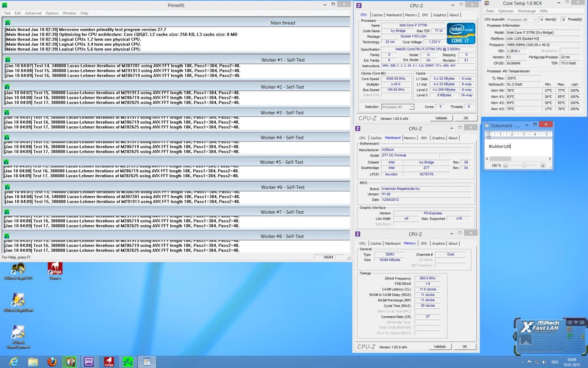
Task: Open File Explorer from the taskbar
Action: 33,361
